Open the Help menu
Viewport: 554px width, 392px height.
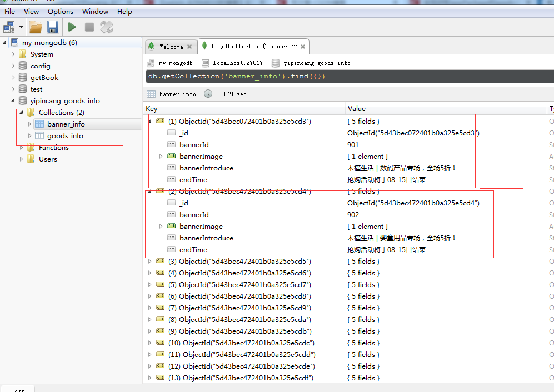(x=124, y=11)
